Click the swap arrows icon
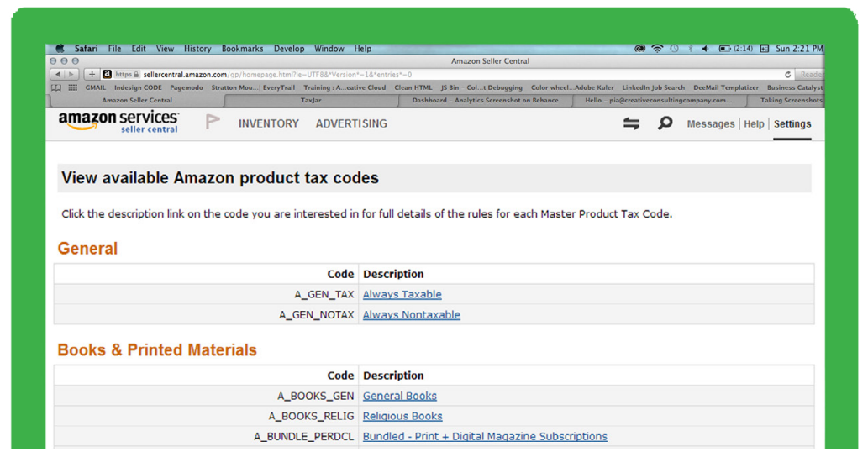 tap(631, 123)
